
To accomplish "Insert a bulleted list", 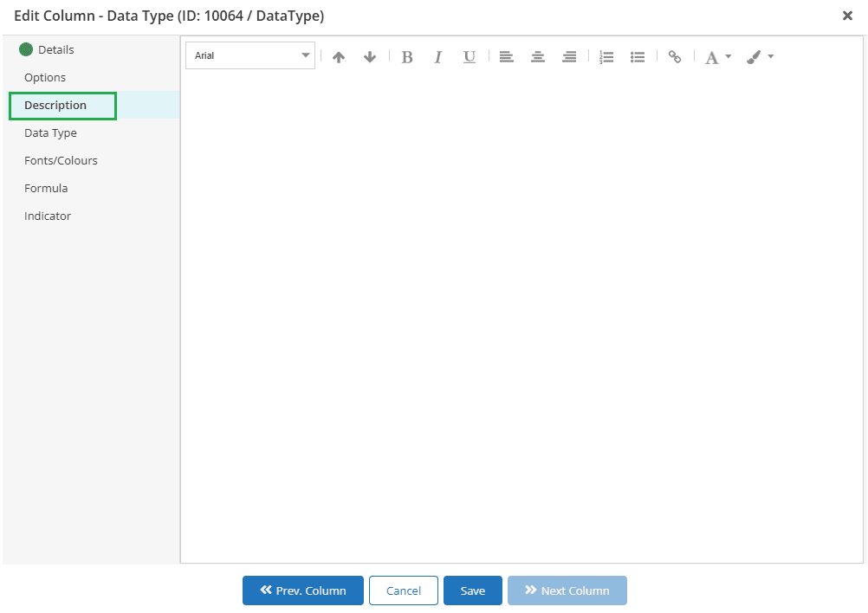I will [638, 56].
